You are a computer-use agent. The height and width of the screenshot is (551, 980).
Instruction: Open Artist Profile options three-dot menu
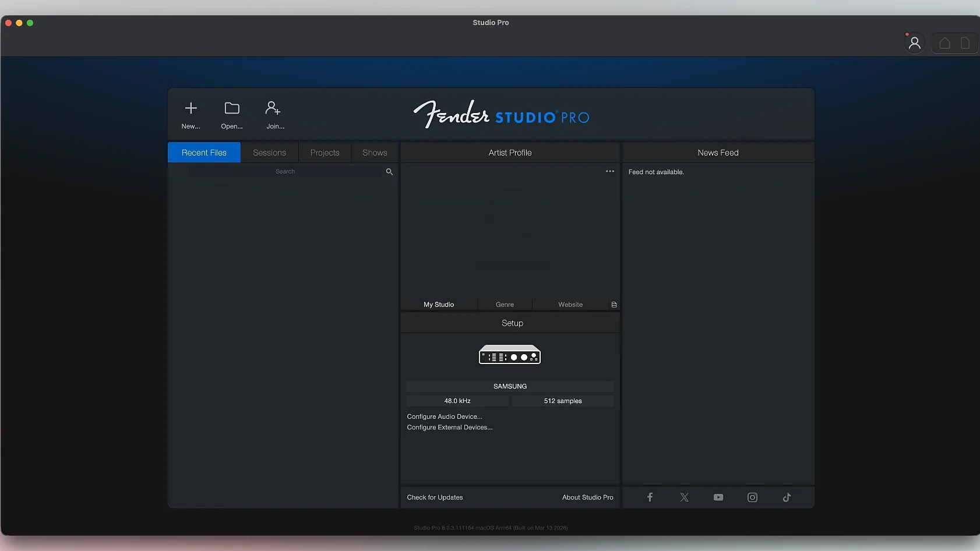610,171
